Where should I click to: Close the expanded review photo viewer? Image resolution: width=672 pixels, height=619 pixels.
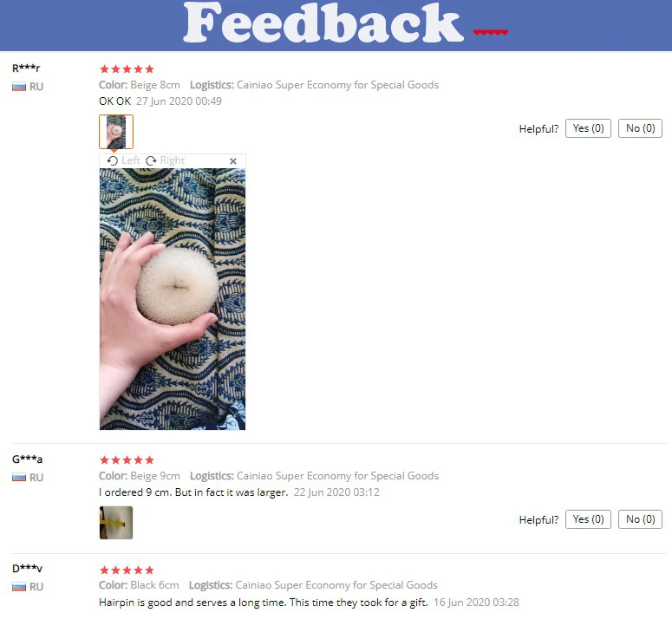(233, 161)
